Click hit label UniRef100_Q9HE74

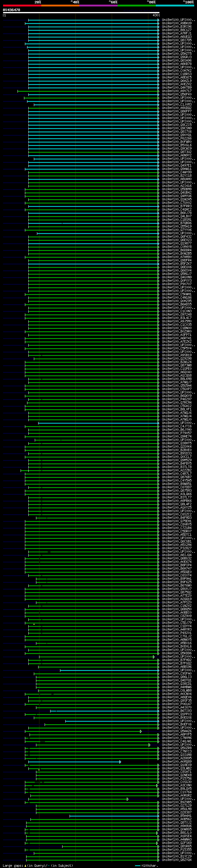(x=177, y=437)
